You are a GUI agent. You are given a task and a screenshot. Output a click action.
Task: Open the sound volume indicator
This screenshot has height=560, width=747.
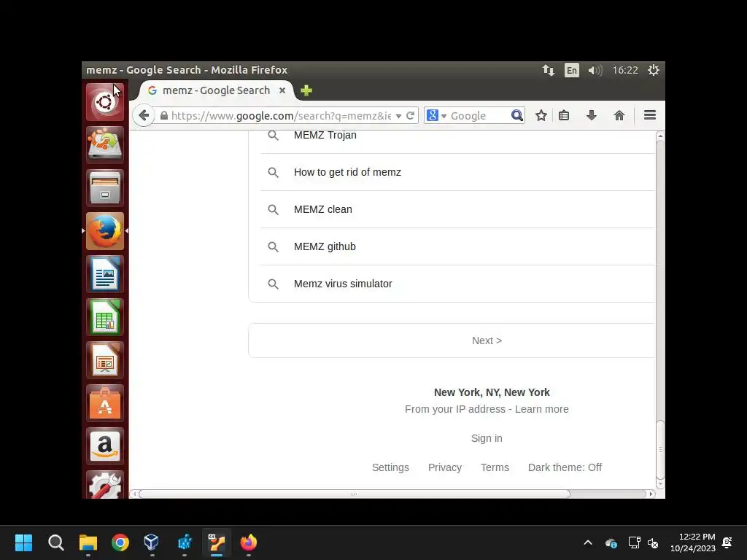(x=595, y=71)
